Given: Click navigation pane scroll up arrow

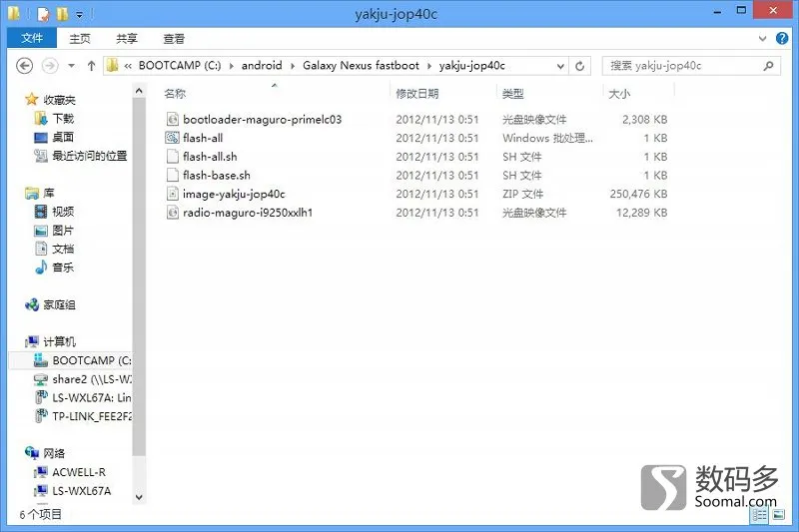Looking at the screenshot, I should click(139, 91).
